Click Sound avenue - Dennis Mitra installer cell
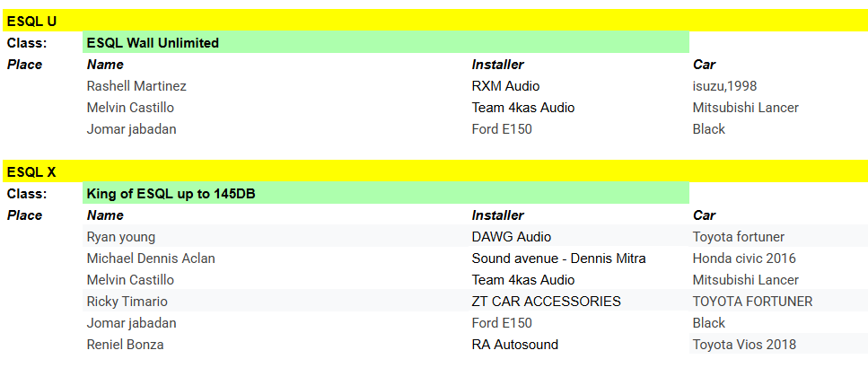 tap(558, 258)
